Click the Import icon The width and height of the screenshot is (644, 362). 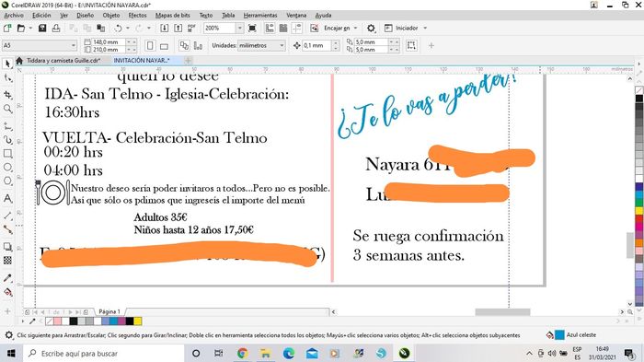[x=165, y=28]
